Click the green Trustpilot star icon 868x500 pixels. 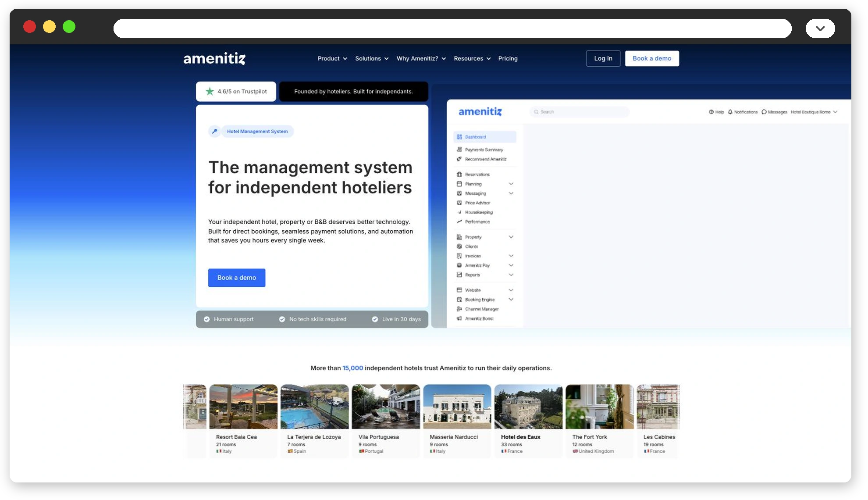pos(210,91)
